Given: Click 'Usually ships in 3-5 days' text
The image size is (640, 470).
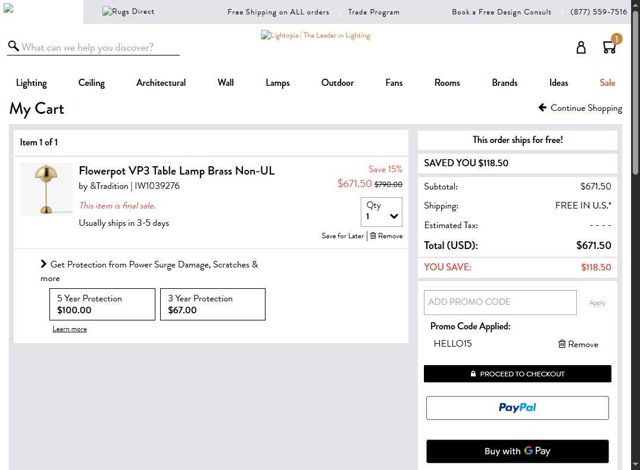Looking at the screenshot, I should [x=124, y=223].
